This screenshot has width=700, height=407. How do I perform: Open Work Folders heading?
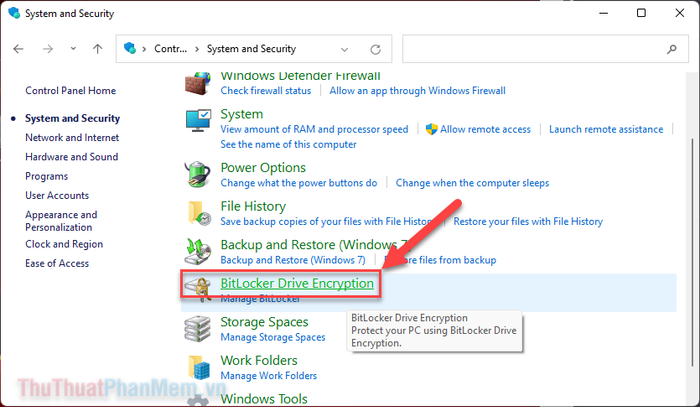(259, 360)
